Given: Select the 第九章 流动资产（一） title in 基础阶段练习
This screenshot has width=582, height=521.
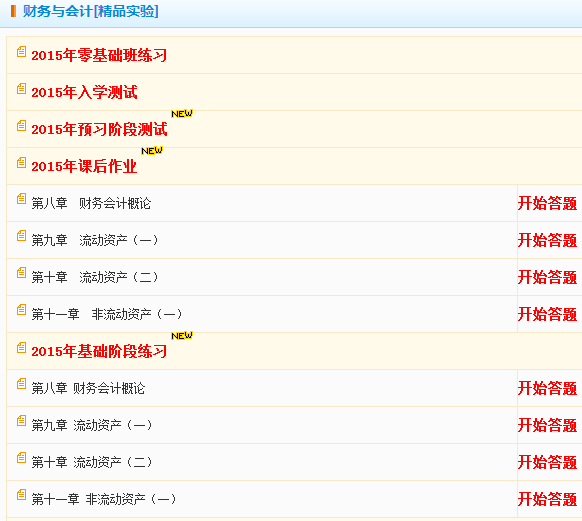Looking at the screenshot, I should coord(92,425).
